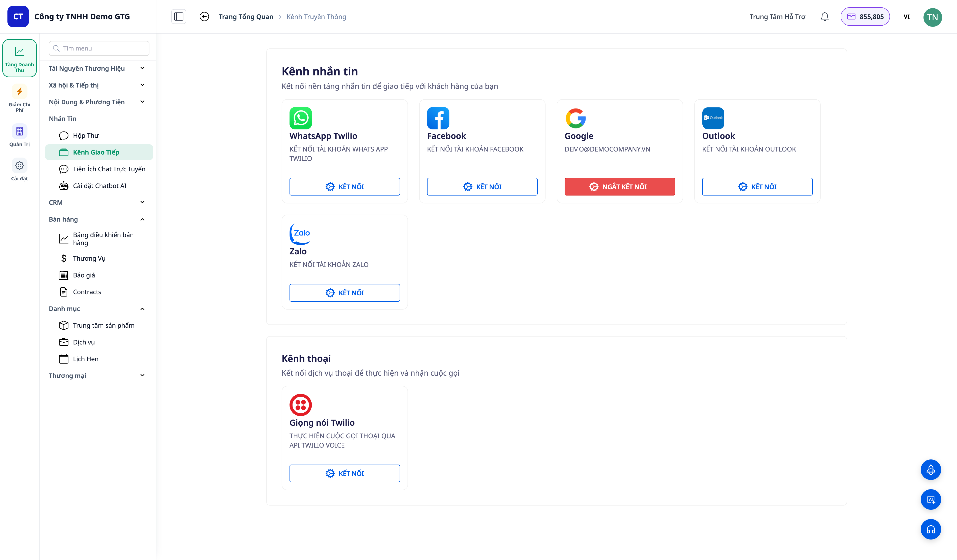Click the floating rocket button
This screenshot has width=957, height=560.
coord(931,470)
